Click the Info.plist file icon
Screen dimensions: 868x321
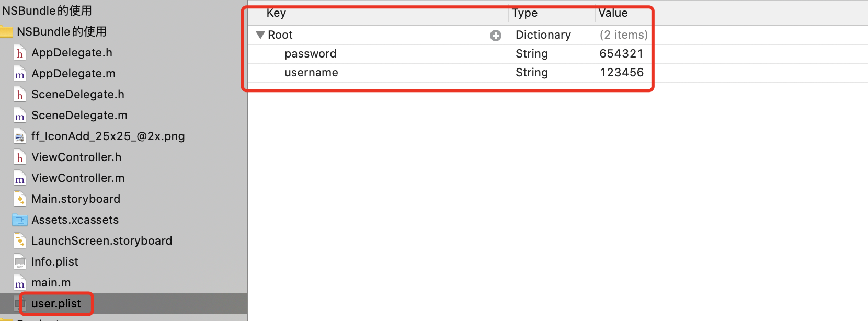pyautogui.click(x=20, y=262)
